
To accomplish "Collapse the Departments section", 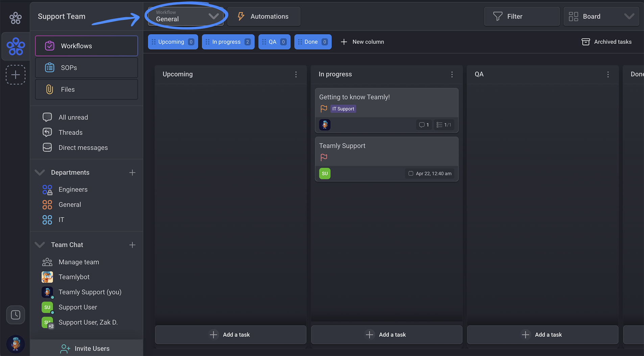I will click(40, 172).
